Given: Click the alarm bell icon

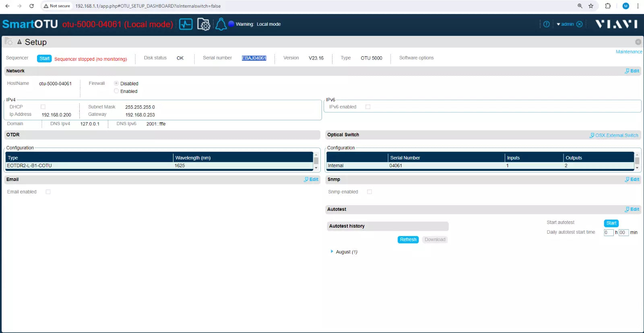Looking at the screenshot, I should [x=221, y=24].
